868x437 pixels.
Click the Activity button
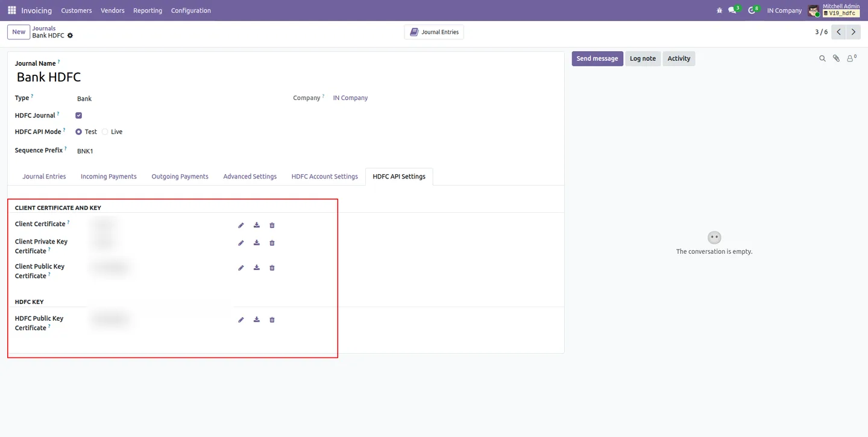coord(679,58)
